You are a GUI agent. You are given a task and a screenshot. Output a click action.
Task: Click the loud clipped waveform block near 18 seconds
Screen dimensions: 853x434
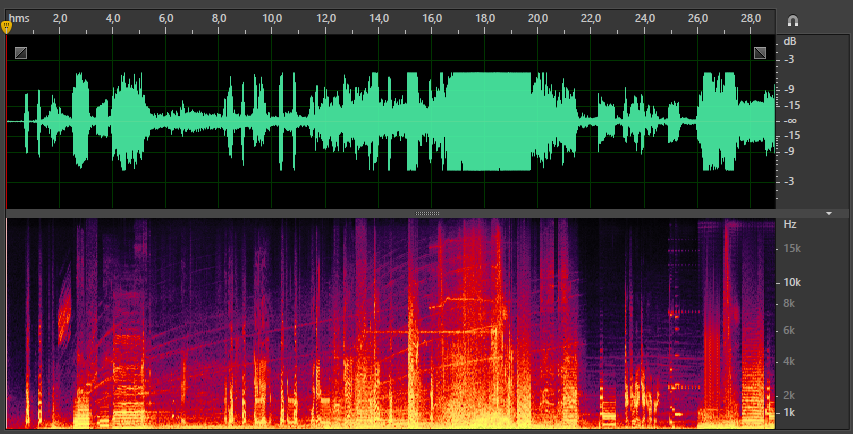pyautogui.click(x=486, y=121)
